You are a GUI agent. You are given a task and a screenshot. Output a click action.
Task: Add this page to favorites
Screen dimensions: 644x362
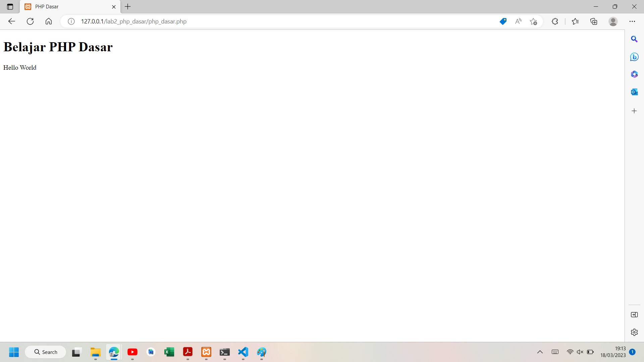coord(534,21)
